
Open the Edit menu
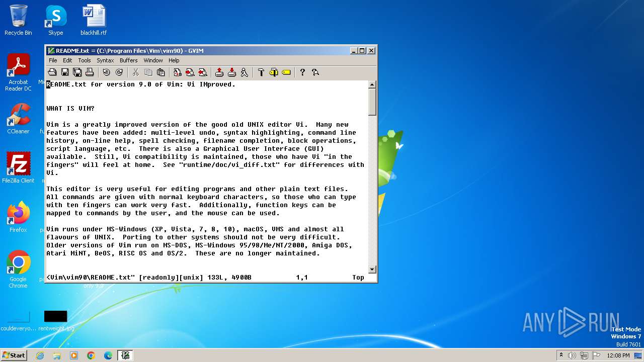[67, 60]
